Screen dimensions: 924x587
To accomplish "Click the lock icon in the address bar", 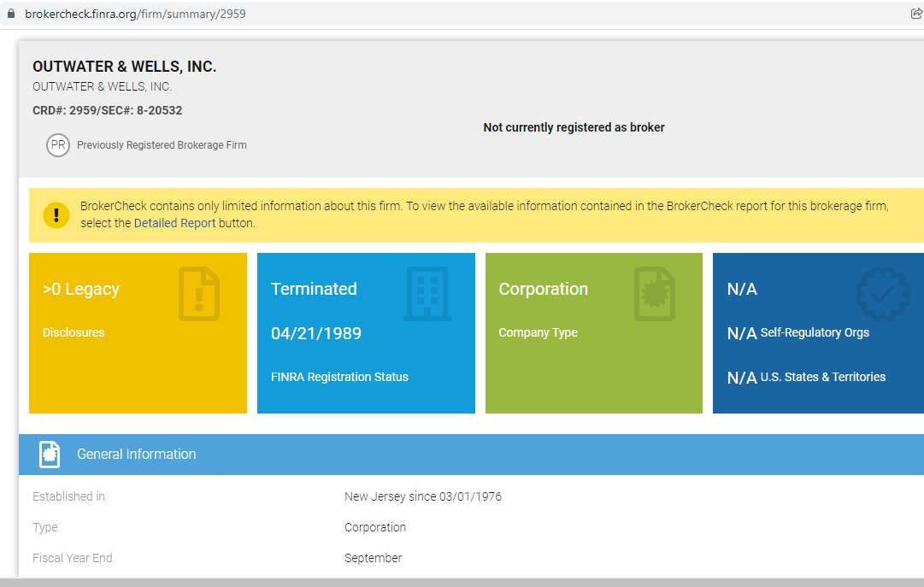I will 11,14.
